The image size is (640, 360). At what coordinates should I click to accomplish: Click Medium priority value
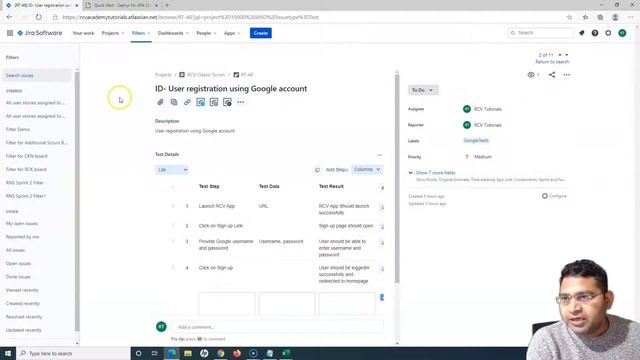[478, 157]
